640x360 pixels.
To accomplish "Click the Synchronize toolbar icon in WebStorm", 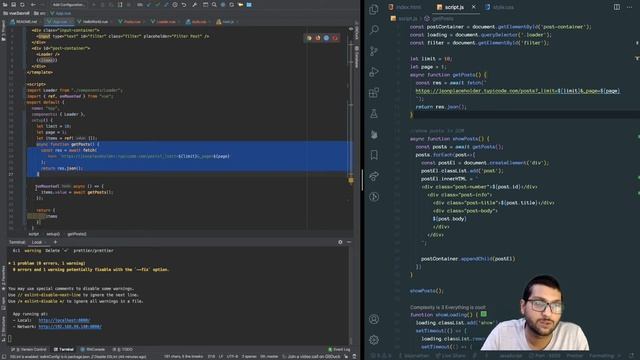I will [22, 4].
